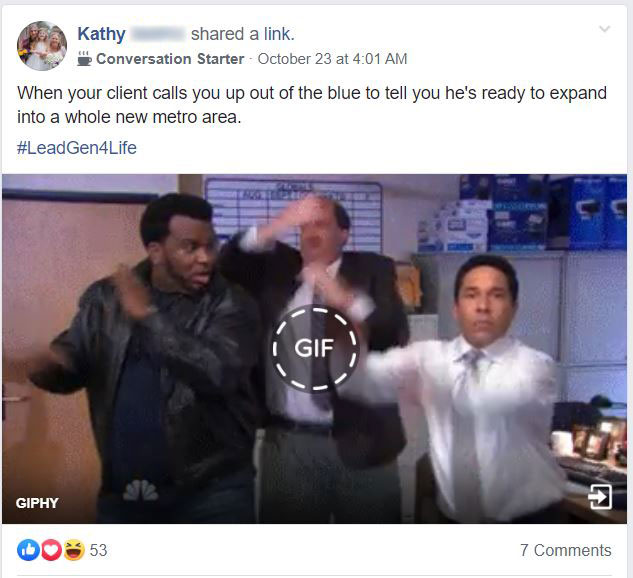This screenshot has width=633, height=578.
Task: Click the red Love heart reaction icon
Action: click(x=51, y=550)
